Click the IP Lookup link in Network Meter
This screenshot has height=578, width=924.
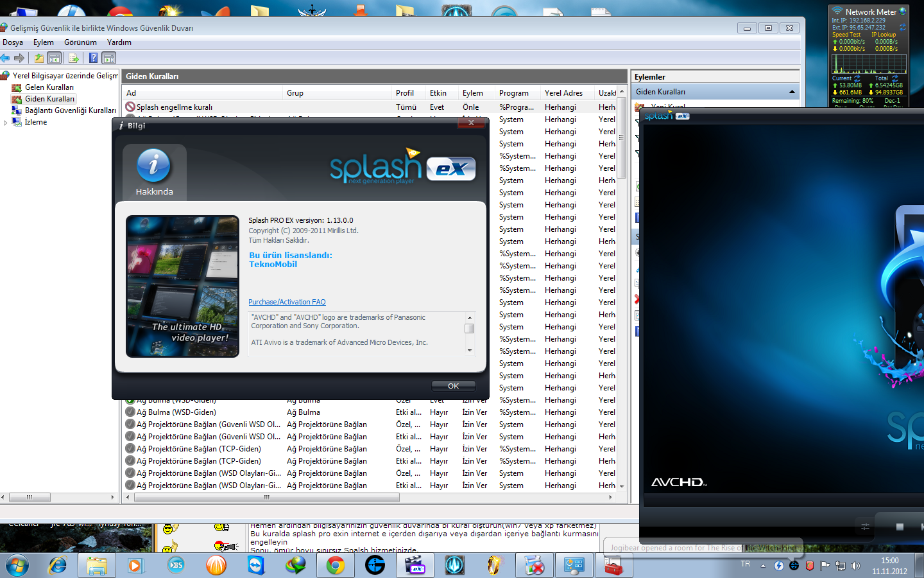coord(884,35)
